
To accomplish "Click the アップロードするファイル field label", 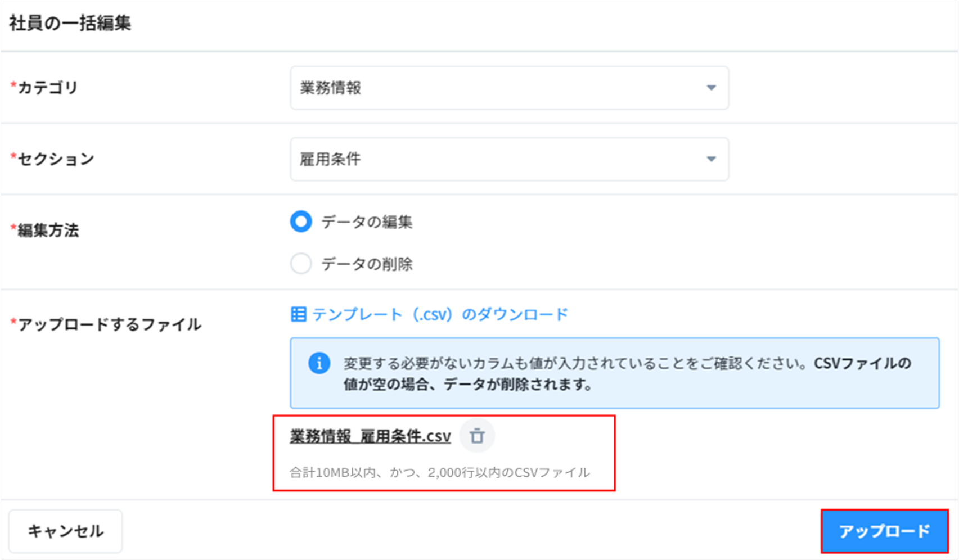I will tap(109, 324).
